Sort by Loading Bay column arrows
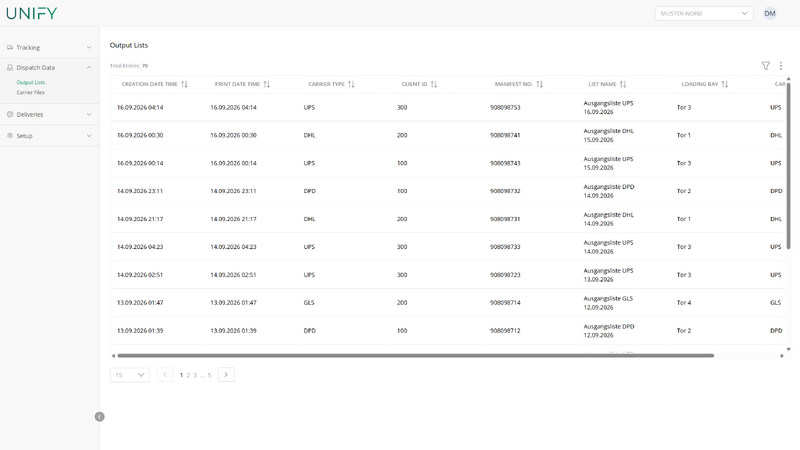This screenshot has width=800, height=450. (724, 84)
